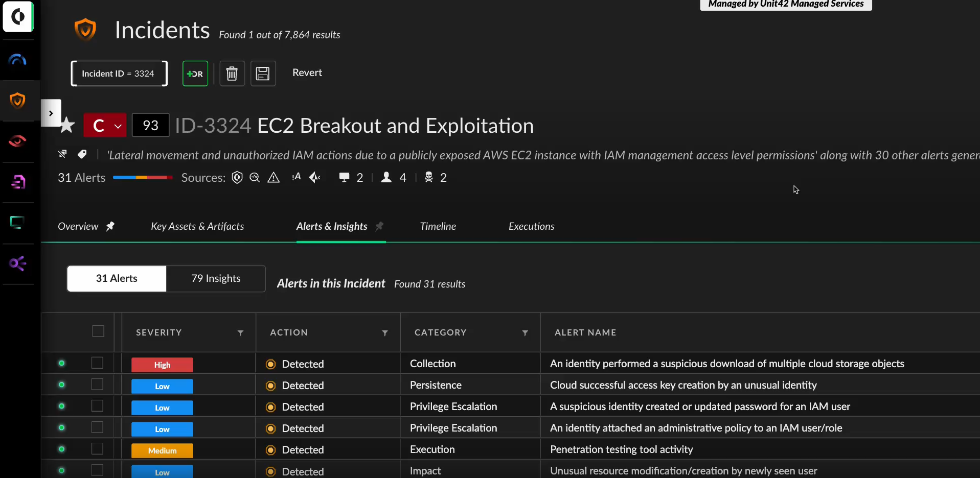The width and height of the screenshot is (980, 478).
Task: Add an OR filter condition
Action: (195, 74)
